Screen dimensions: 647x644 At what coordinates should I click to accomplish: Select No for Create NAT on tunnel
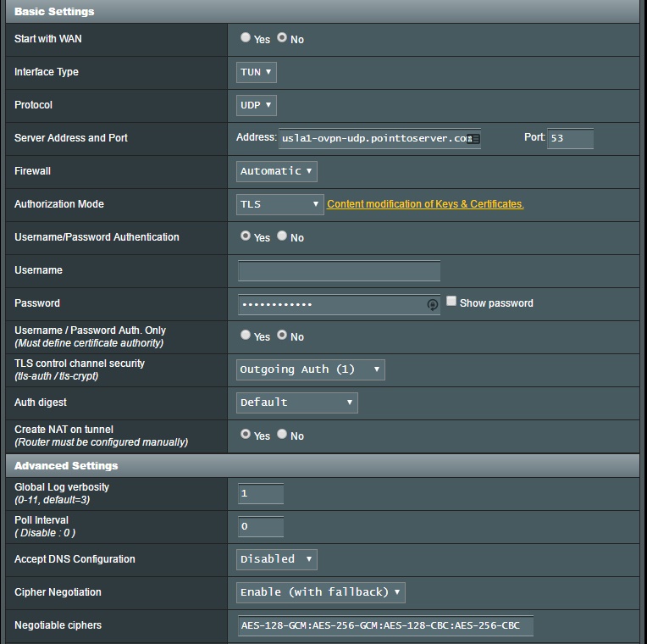pyautogui.click(x=282, y=435)
